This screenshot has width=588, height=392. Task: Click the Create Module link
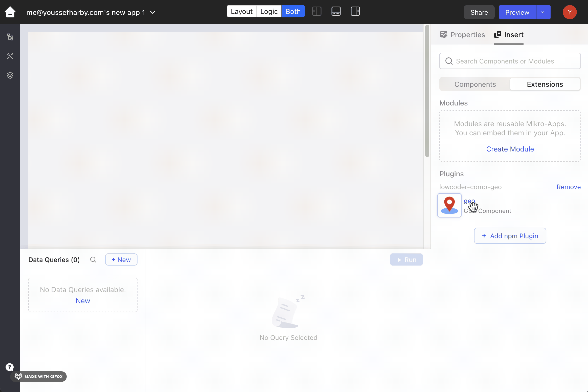point(510,149)
